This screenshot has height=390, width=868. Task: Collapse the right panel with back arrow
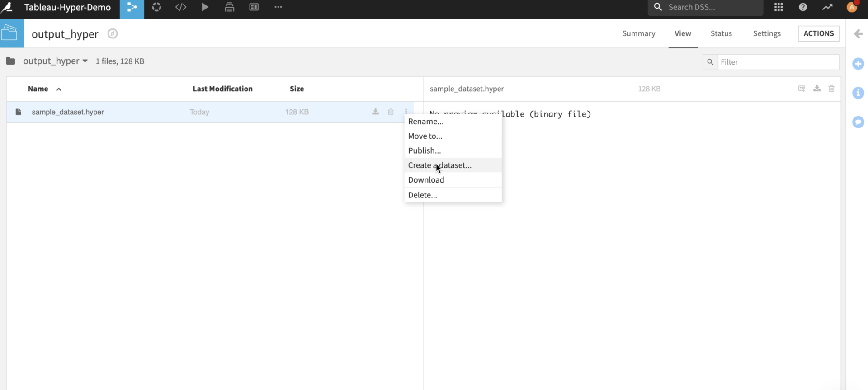pos(858,34)
